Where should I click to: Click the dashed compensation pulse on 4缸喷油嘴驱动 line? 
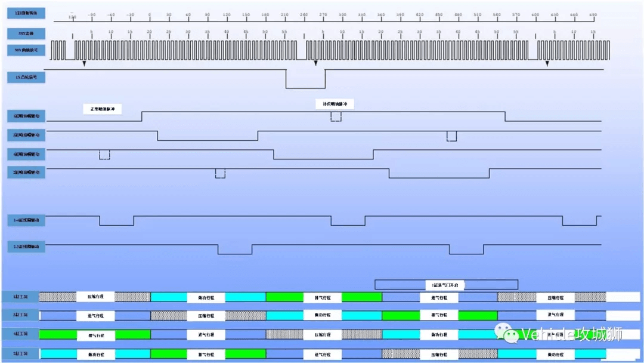(104, 155)
